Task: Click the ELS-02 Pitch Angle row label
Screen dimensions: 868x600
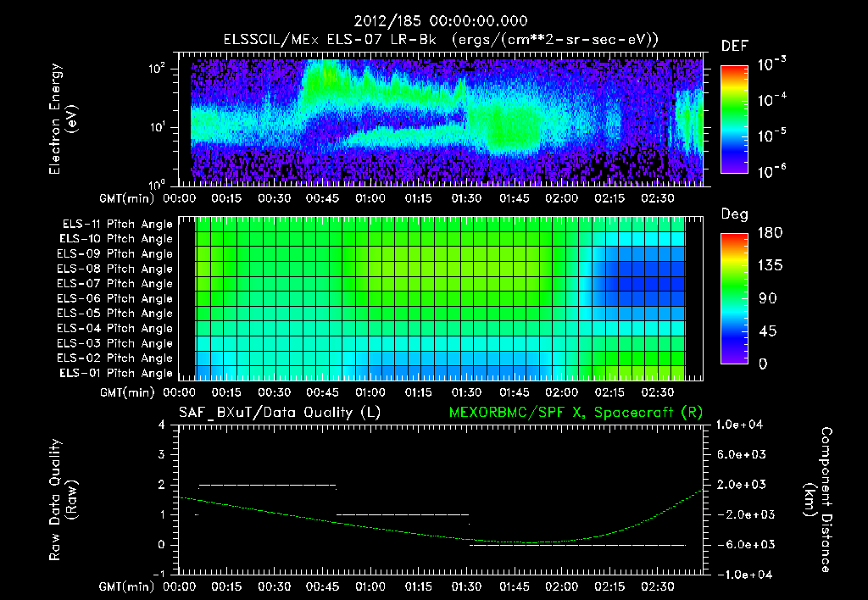Action: tap(114, 358)
